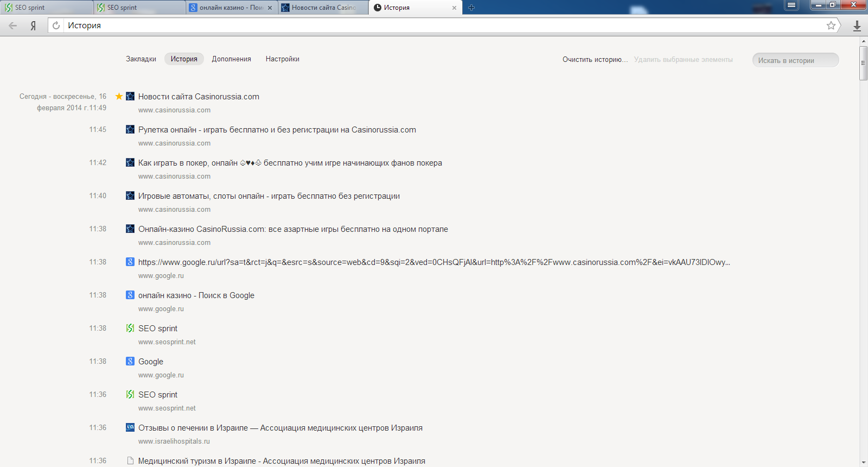868x467 pixels.
Task: Click 'www.casinorussia.com' under 'Рулетка онлайн' entry
Action: 174,143
